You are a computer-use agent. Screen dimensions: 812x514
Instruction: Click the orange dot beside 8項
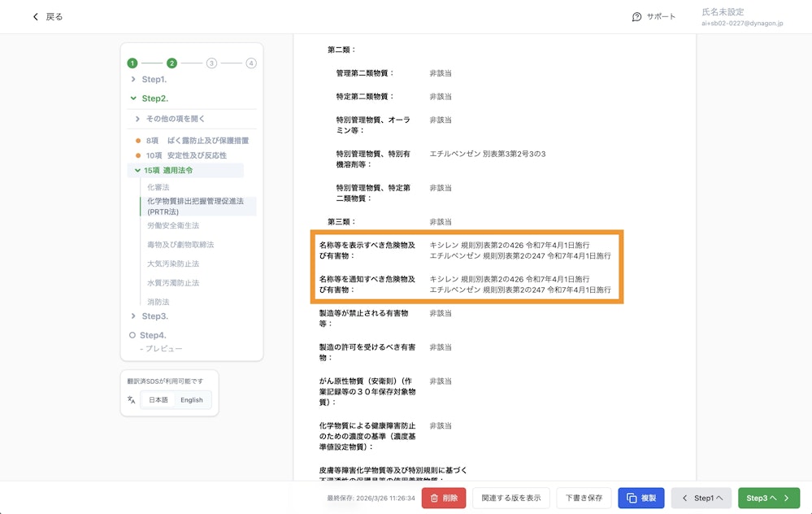click(137, 141)
